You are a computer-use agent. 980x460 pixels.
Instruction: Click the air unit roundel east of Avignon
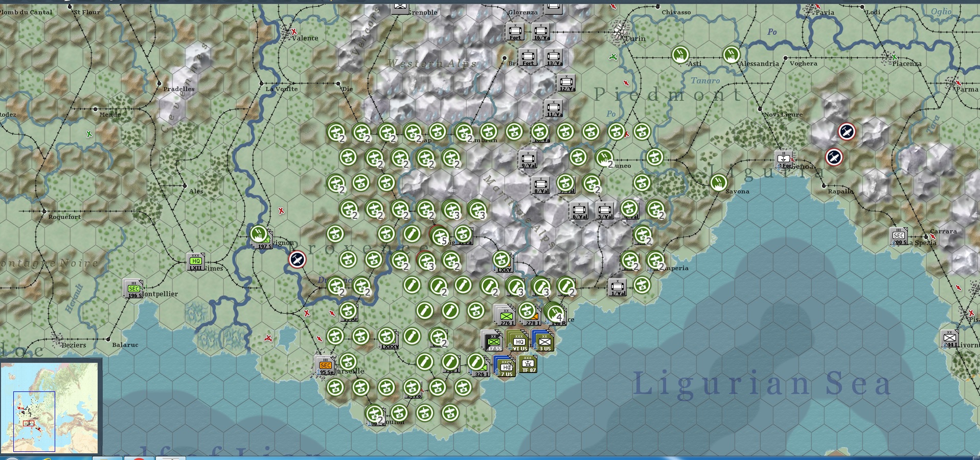pyautogui.click(x=297, y=259)
